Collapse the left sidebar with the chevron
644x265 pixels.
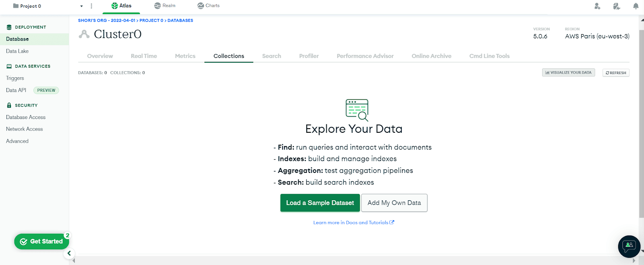pyautogui.click(x=69, y=253)
